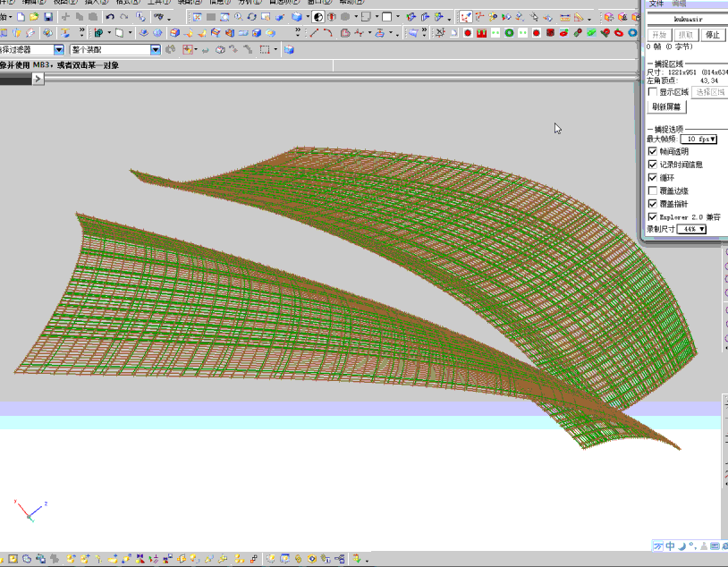The width and height of the screenshot is (728, 567).
Task: Expand the rendering style dropdown arrow beside the gray sphere
Action: point(356,17)
